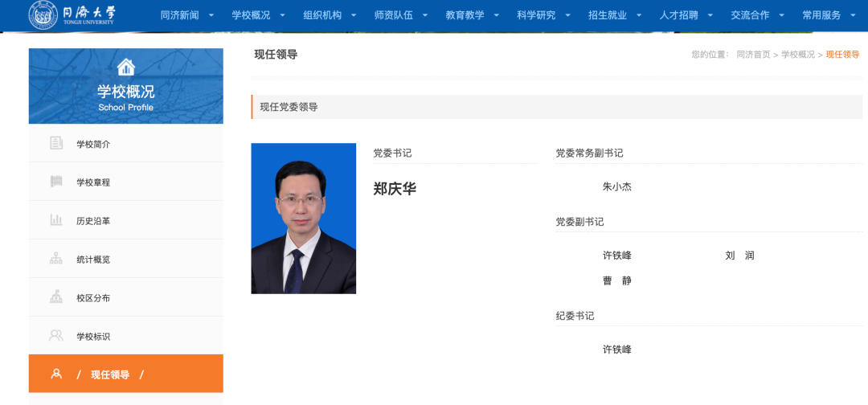Click the document icon beside 学校简介
This screenshot has width=868, height=405.
click(56, 143)
